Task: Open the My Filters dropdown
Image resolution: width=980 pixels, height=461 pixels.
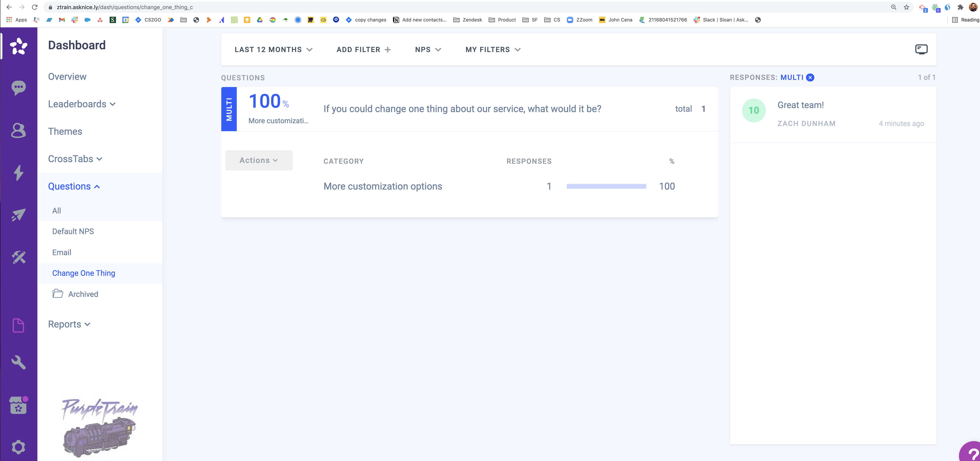Action: tap(493, 49)
